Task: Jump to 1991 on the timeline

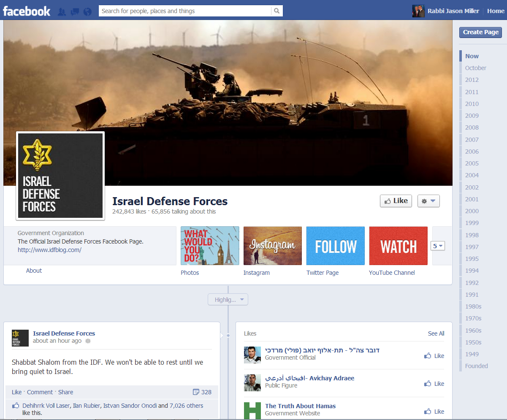Action: click(x=472, y=295)
